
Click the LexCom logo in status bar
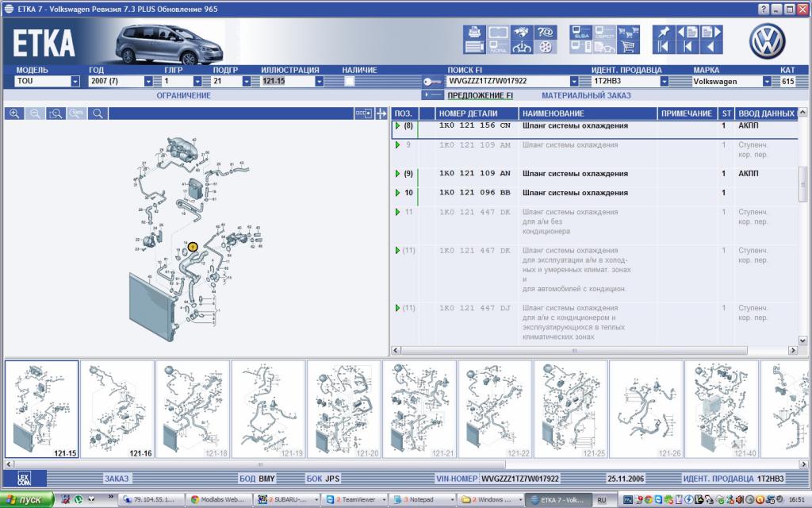(x=25, y=479)
